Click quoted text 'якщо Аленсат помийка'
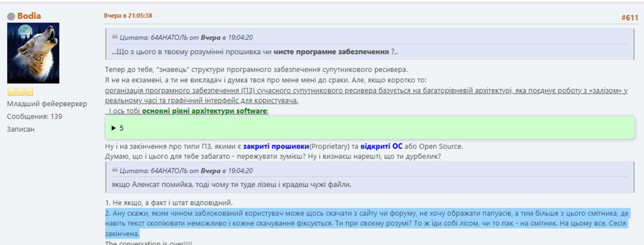 tap(231, 185)
